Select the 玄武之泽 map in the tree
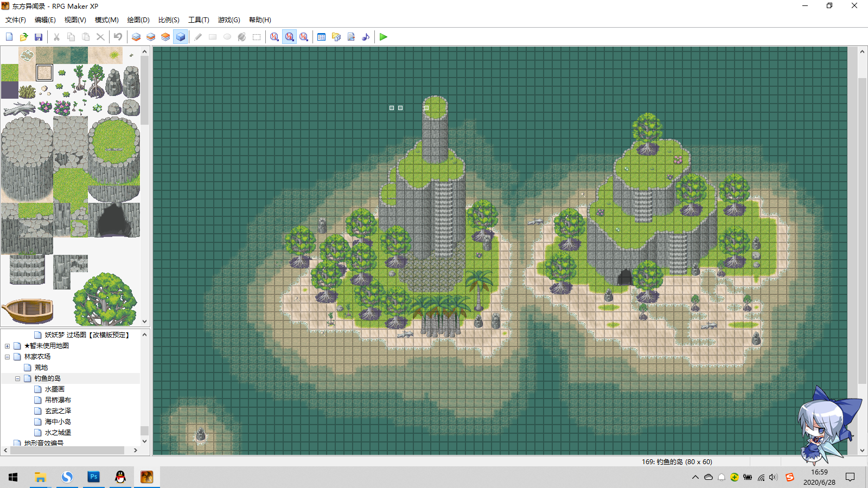Screen dimensions: 868x488 [58, 411]
